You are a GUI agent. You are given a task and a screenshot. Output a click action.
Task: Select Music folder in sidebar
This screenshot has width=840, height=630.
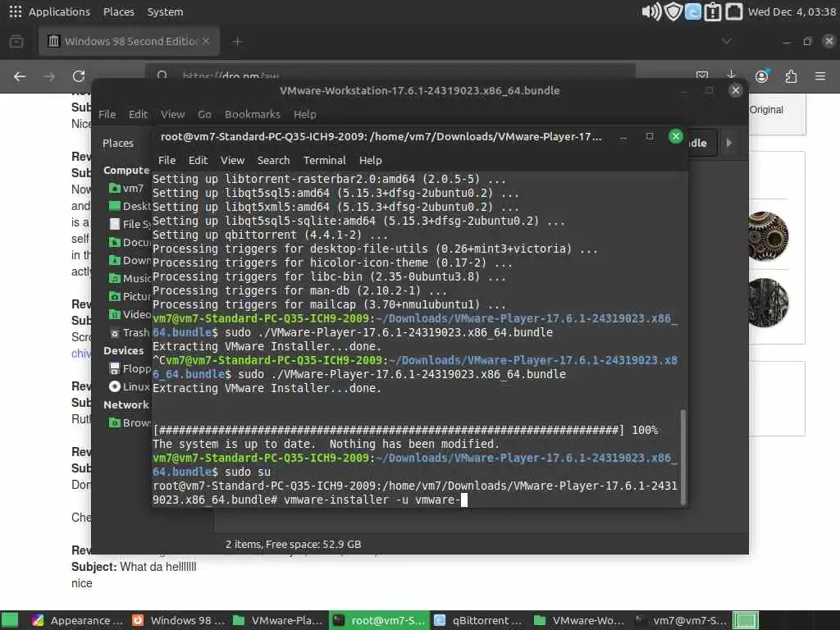(129, 278)
